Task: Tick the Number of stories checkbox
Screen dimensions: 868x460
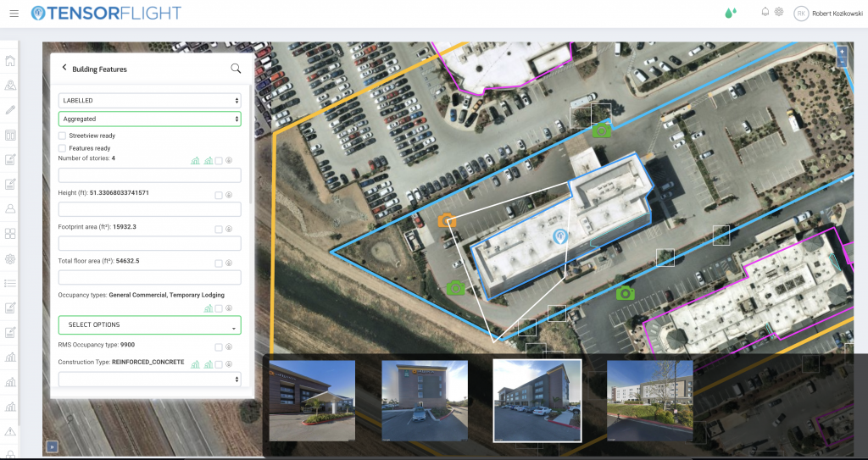Action: 219,160
